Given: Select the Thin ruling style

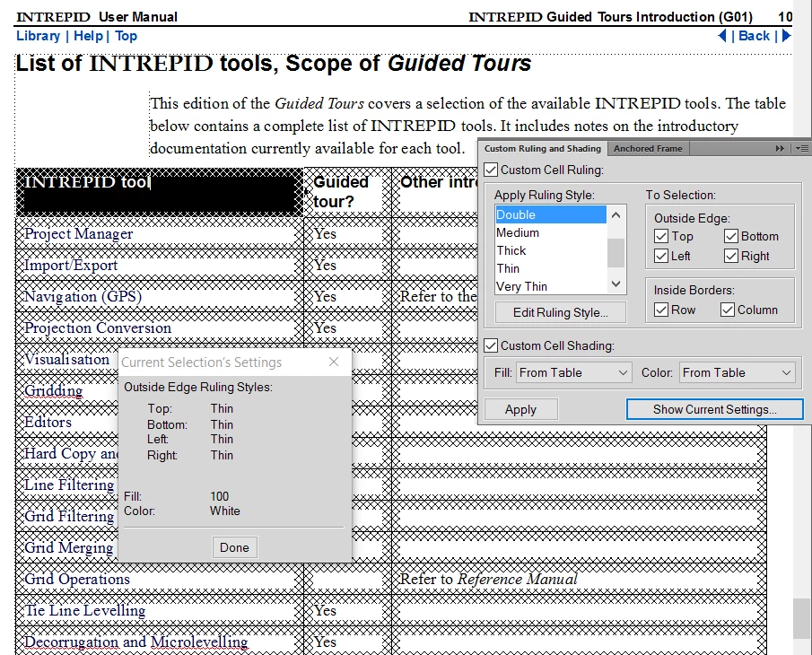Looking at the screenshot, I should point(551,268).
